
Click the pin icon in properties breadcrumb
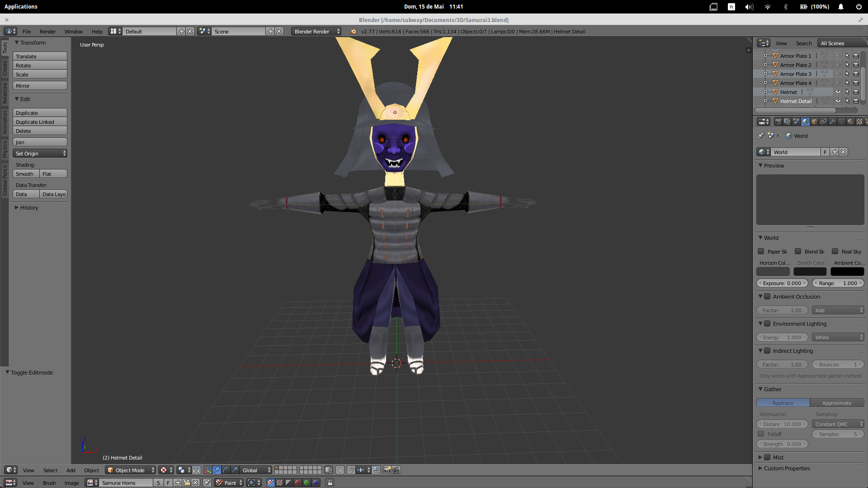[761, 136]
